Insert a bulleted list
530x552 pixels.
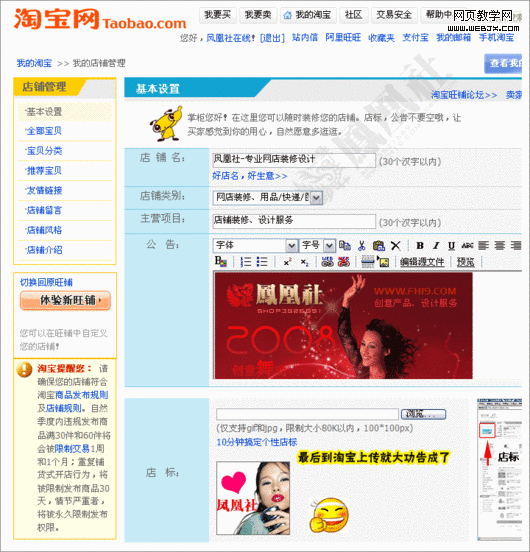(262, 262)
